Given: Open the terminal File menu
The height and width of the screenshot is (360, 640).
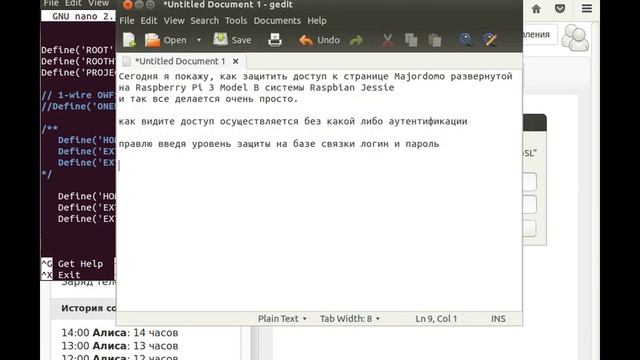Looking at the screenshot, I should (51, 3).
